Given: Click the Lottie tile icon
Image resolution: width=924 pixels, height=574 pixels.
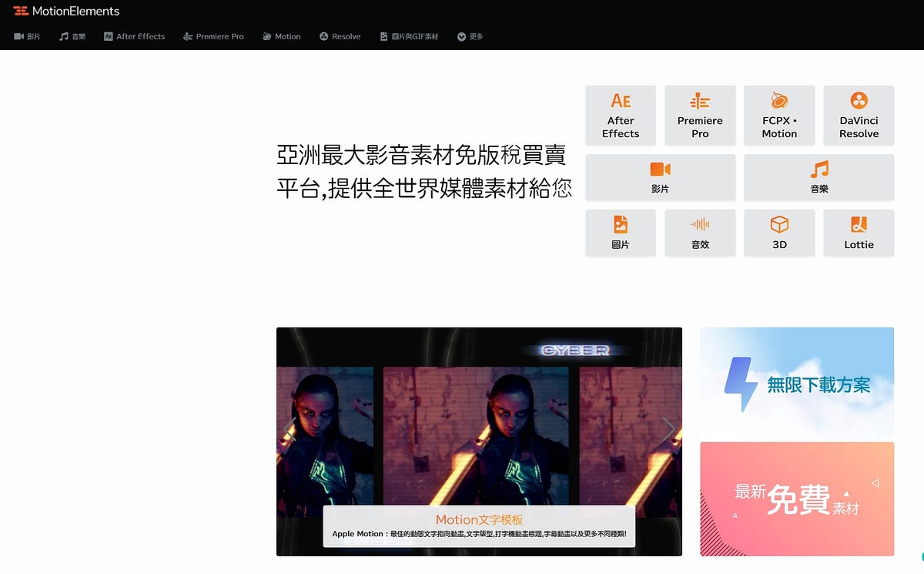Looking at the screenshot, I should tap(859, 224).
